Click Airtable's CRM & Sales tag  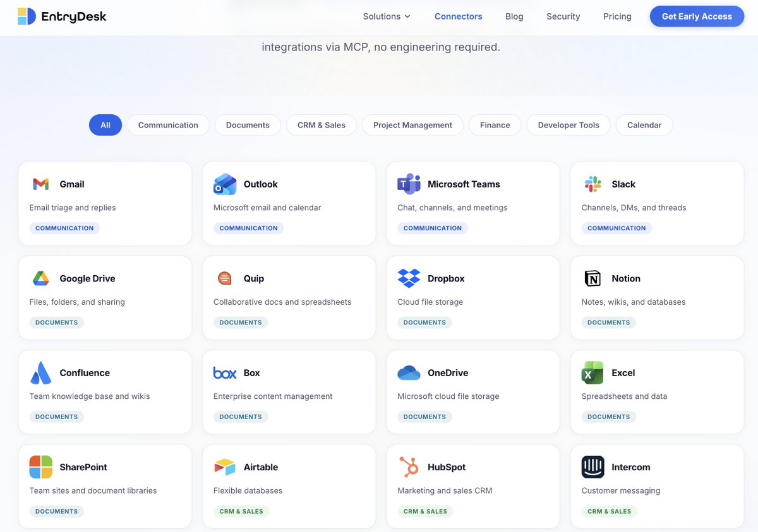click(x=241, y=511)
